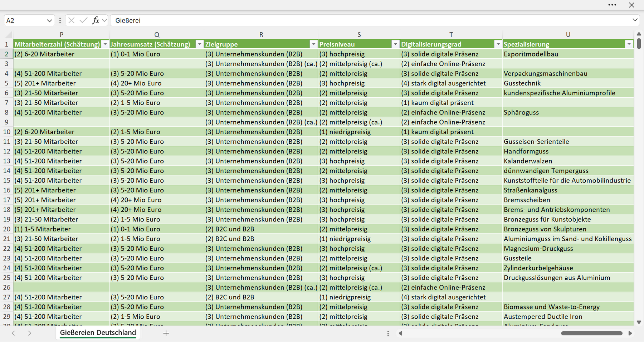Select column S header
Image resolution: width=644 pixels, height=342 pixels.
[359, 35]
